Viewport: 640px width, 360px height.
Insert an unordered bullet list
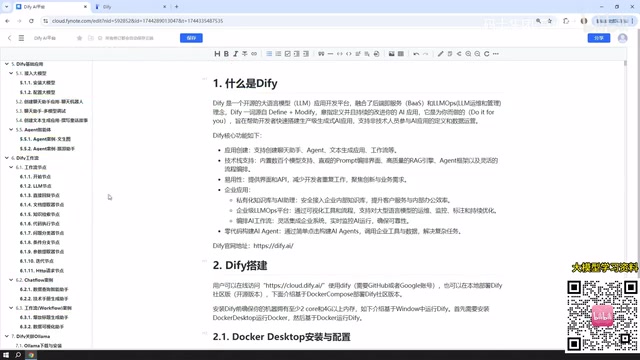269,54
